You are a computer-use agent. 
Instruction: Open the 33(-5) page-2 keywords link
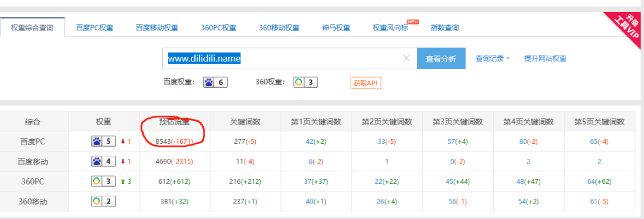click(386, 142)
